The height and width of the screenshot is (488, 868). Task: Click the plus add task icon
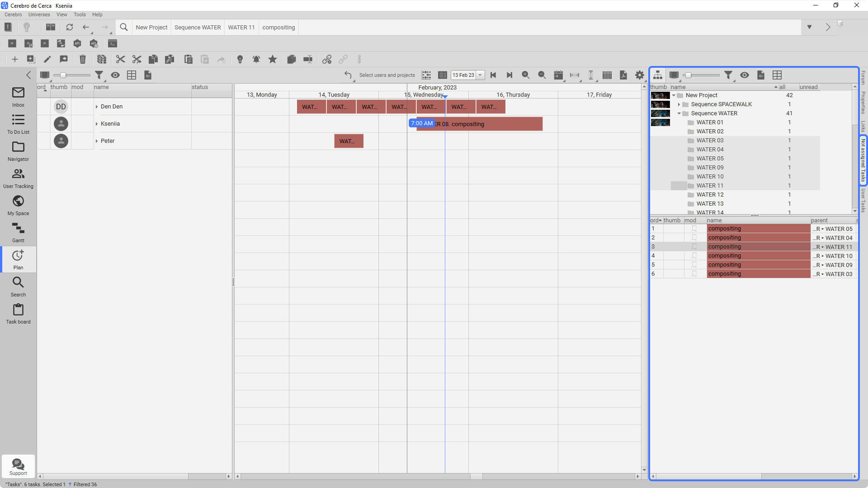point(15,59)
